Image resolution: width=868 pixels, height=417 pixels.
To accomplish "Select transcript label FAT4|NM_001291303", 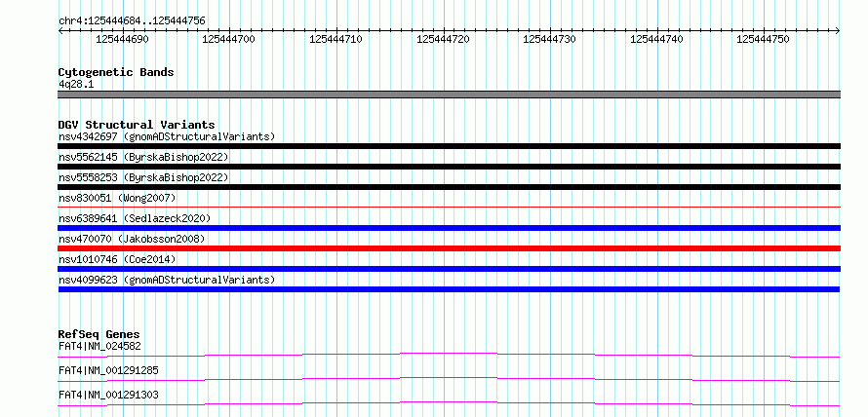I will point(108,395).
